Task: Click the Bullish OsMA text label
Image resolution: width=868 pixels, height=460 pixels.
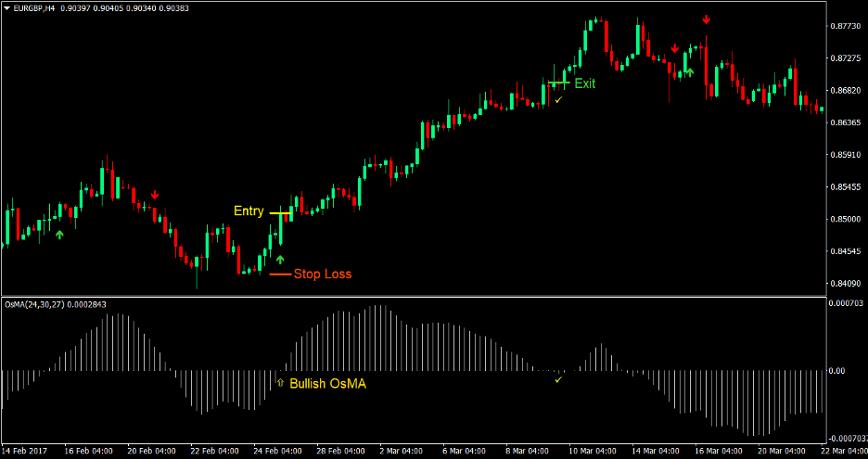Action: (327, 383)
